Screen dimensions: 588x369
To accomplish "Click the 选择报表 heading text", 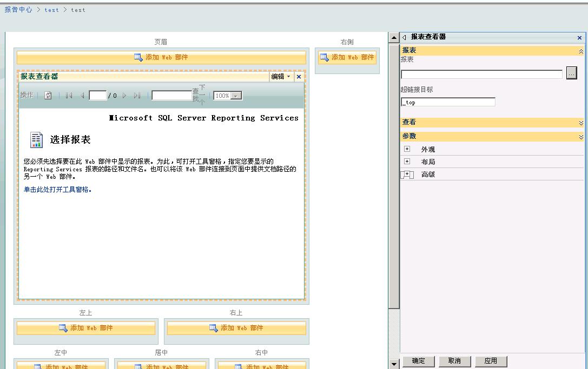I will point(70,140).
